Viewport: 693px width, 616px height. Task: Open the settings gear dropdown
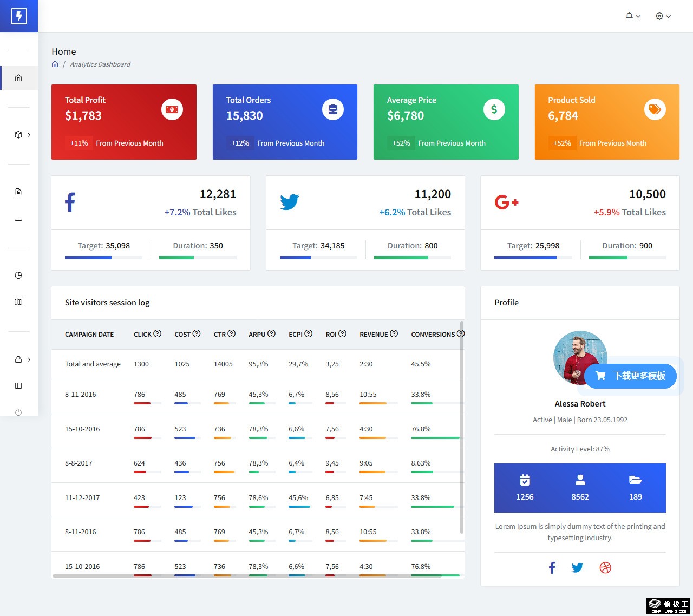point(663,16)
